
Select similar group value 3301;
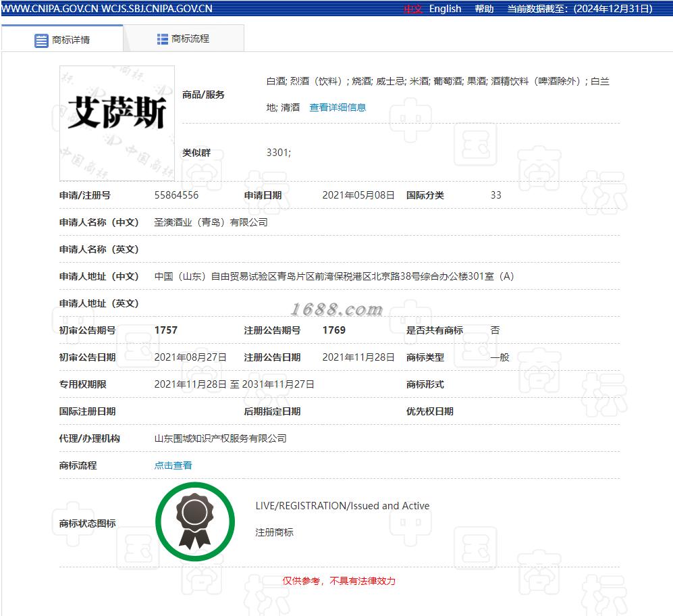pyautogui.click(x=279, y=153)
